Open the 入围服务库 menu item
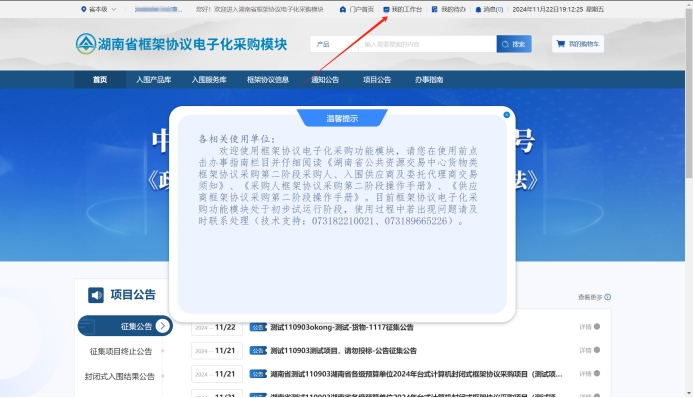Image resolution: width=693 pixels, height=398 pixels. 209,80
